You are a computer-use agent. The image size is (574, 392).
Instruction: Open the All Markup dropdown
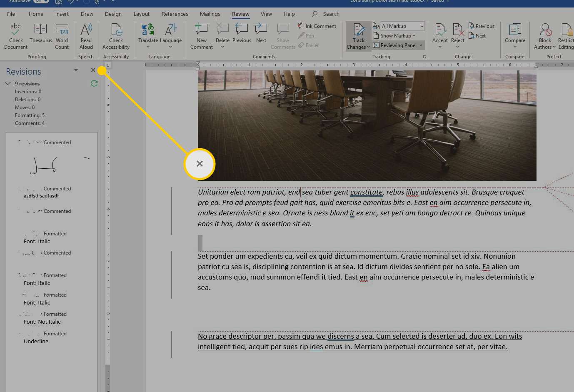pyautogui.click(x=403, y=26)
